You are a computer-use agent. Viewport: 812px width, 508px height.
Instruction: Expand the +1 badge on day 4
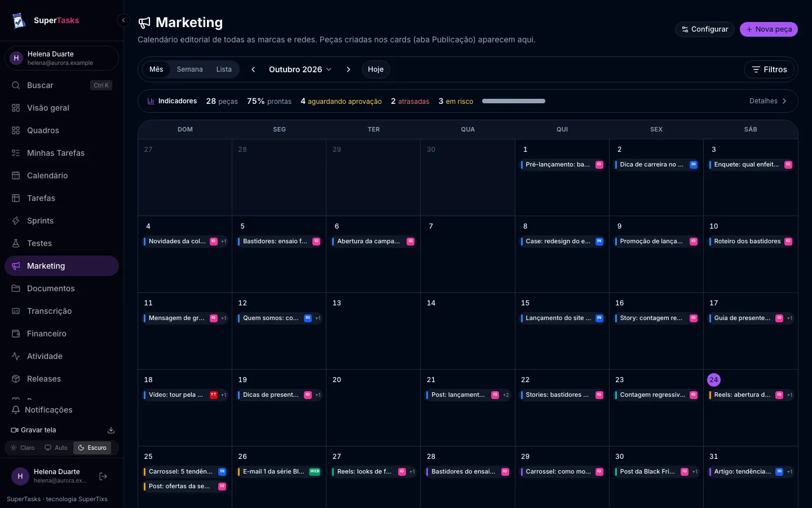pyautogui.click(x=223, y=242)
